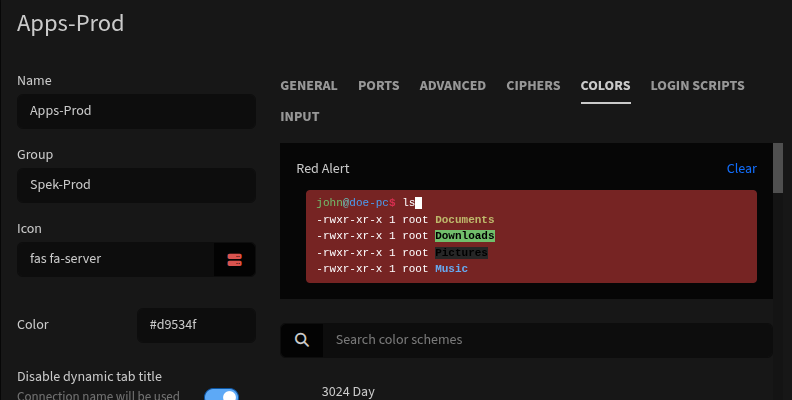
Task: Click the Color hex field #d9534f
Action: pos(196,325)
